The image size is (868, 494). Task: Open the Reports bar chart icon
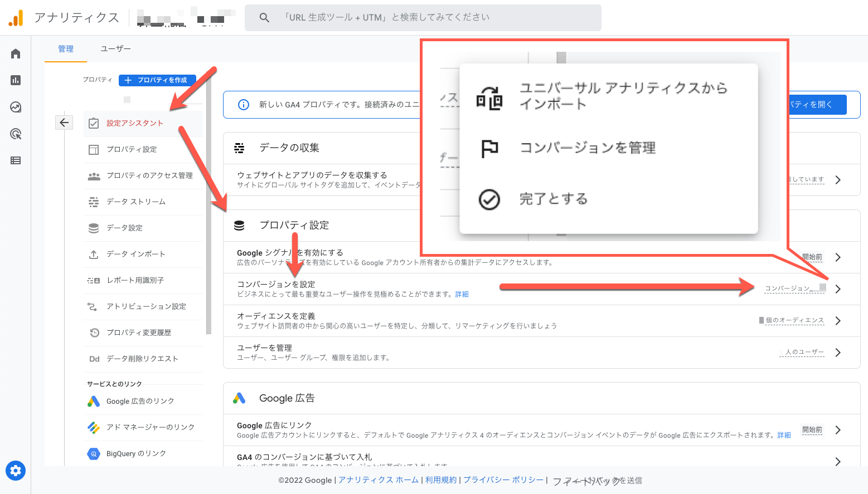(16, 80)
